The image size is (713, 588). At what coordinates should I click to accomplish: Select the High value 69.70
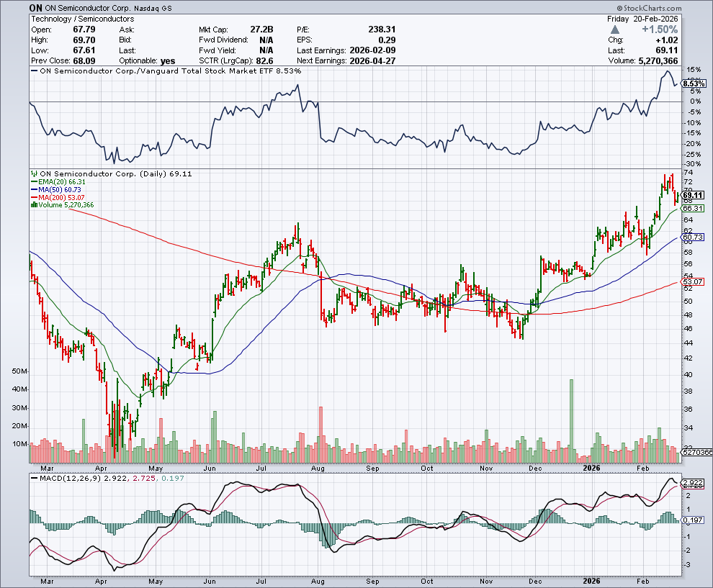pyautogui.click(x=84, y=40)
